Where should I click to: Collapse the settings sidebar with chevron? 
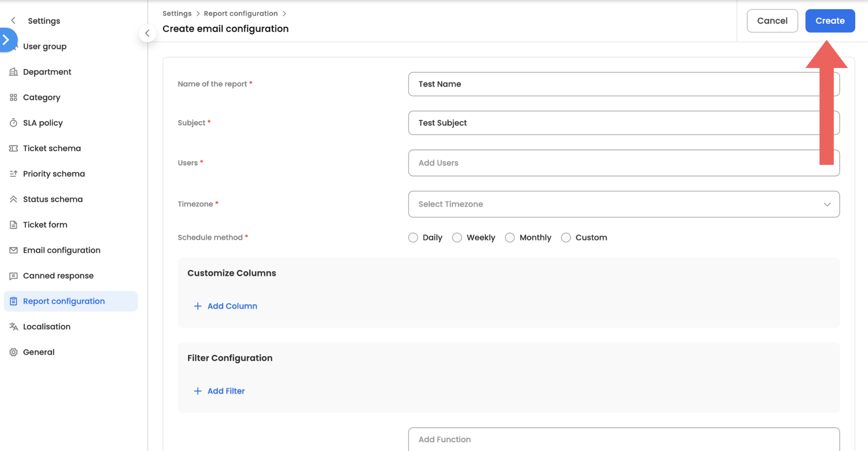pyautogui.click(x=147, y=33)
